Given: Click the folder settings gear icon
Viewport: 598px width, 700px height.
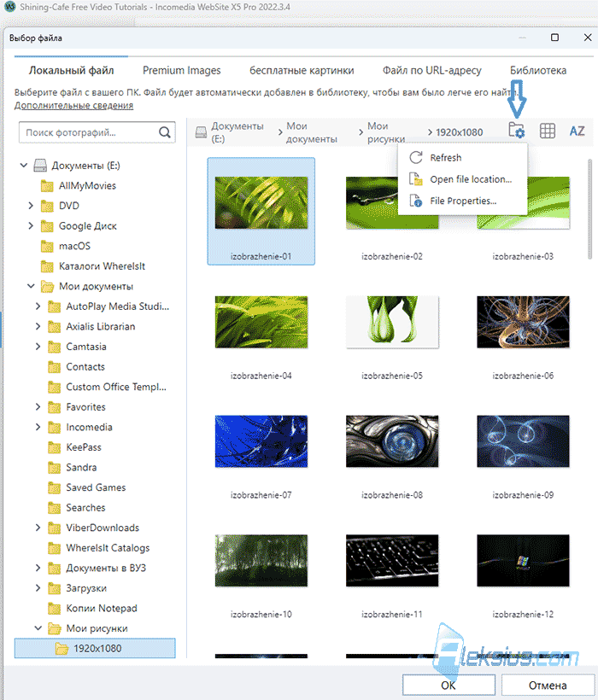Looking at the screenshot, I should [x=516, y=131].
